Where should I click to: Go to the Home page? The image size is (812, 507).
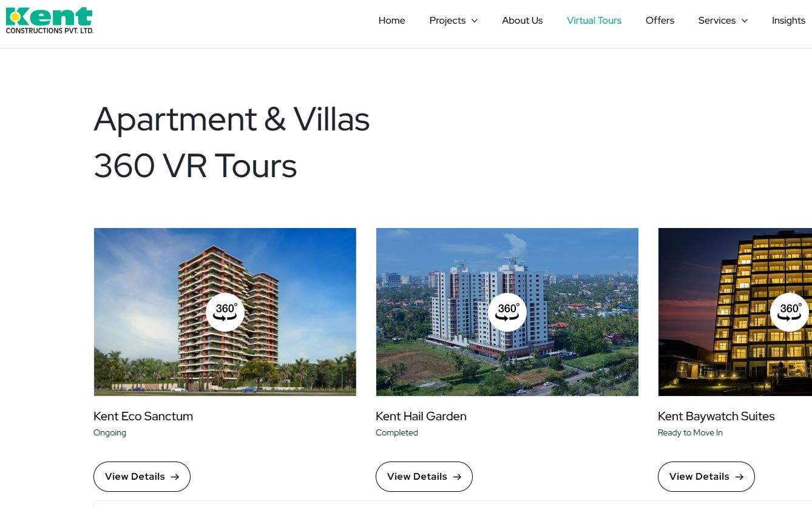pyautogui.click(x=391, y=21)
